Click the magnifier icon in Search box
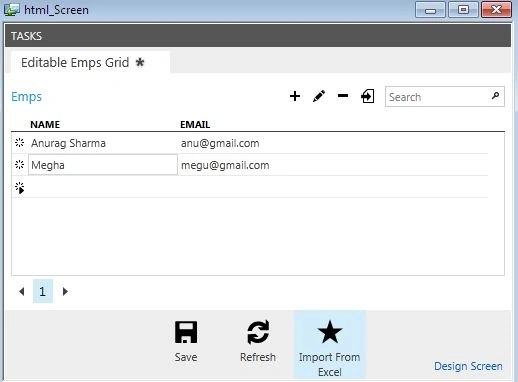The height and width of the screenshot is (382, 518). pos(495,96)
